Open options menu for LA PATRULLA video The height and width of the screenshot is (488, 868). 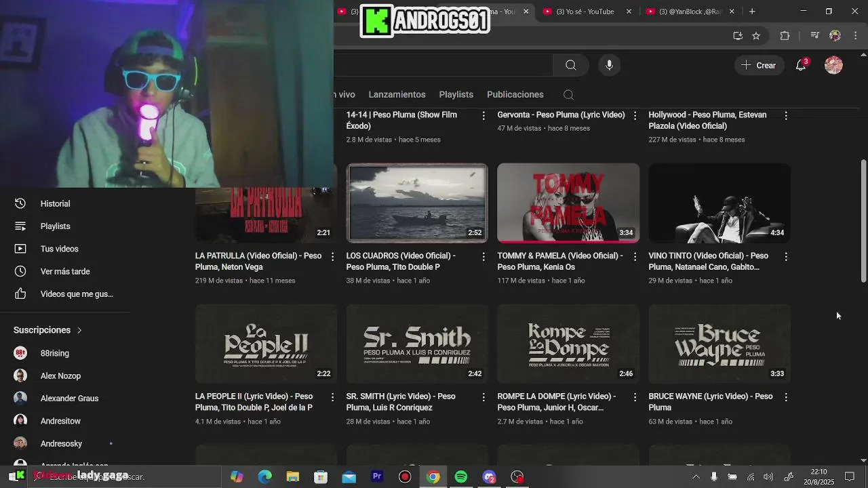332,257
